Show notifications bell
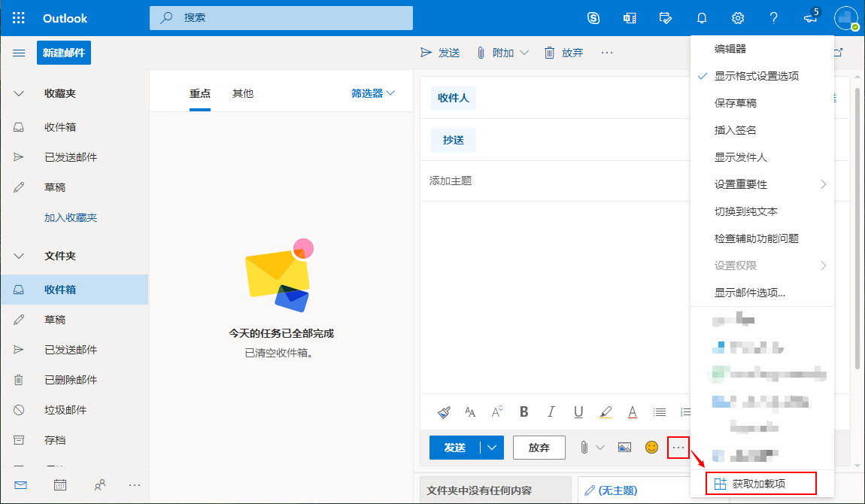 point(702,18)
